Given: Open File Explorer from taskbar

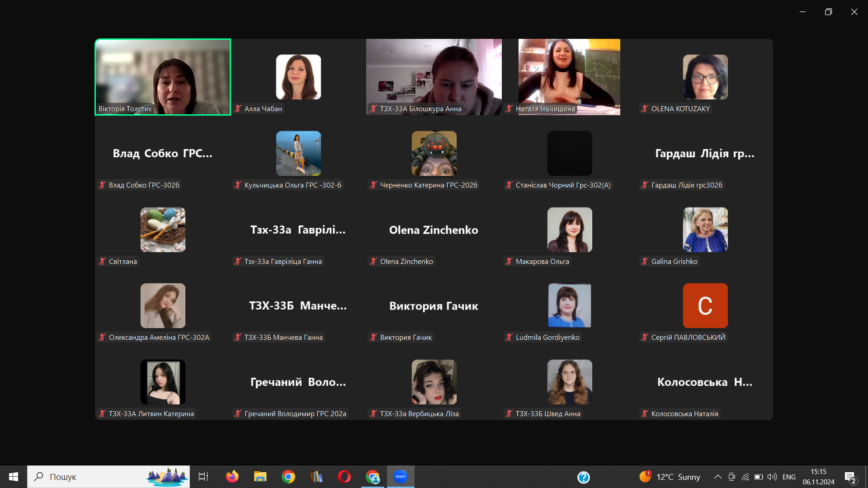Looking at the screenshot, I should pyautogui.click(x=260, y=477).
